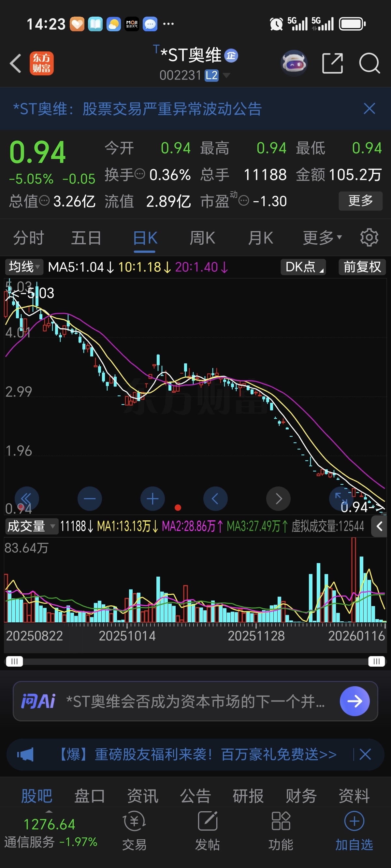Open the 股吧 tab
The width and height of the screenshot is (391, 868).
(x=37, y=796)
